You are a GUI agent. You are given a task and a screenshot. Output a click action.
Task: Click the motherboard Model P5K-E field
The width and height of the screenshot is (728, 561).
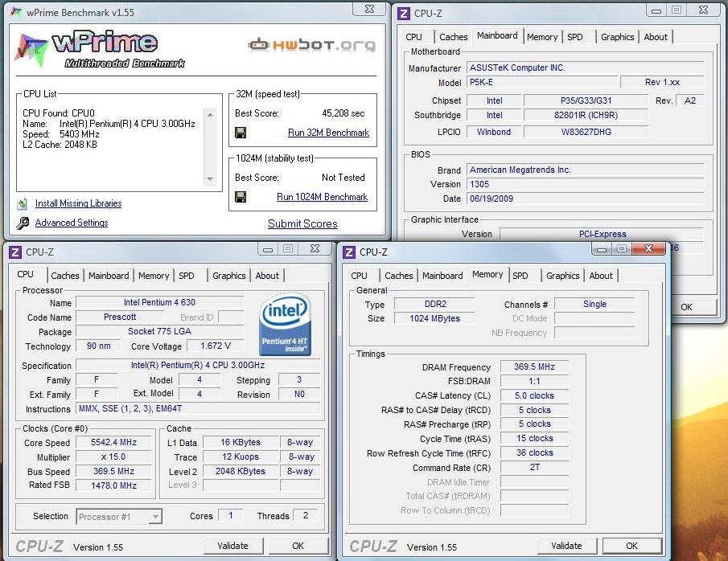coord(542,82)
